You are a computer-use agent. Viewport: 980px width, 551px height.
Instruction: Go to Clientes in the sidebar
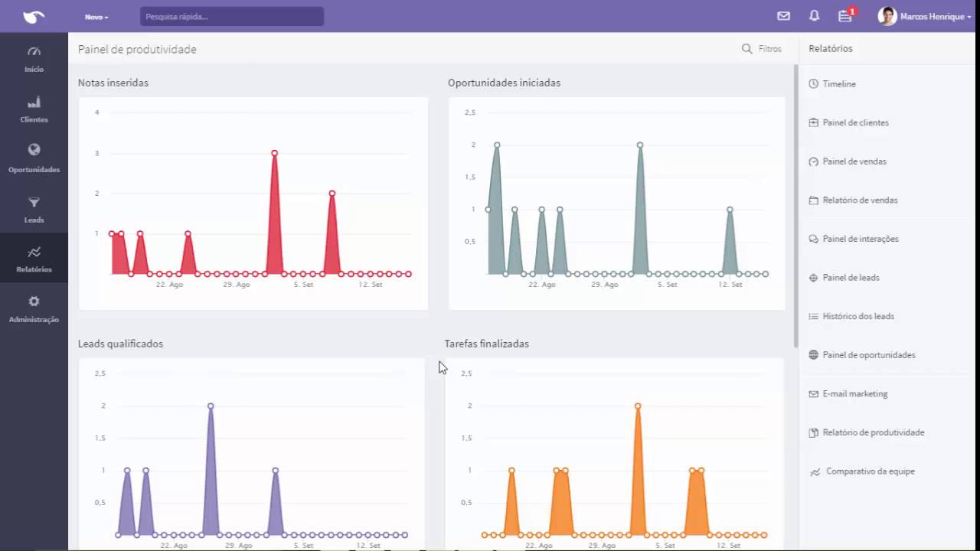[34, 109]
